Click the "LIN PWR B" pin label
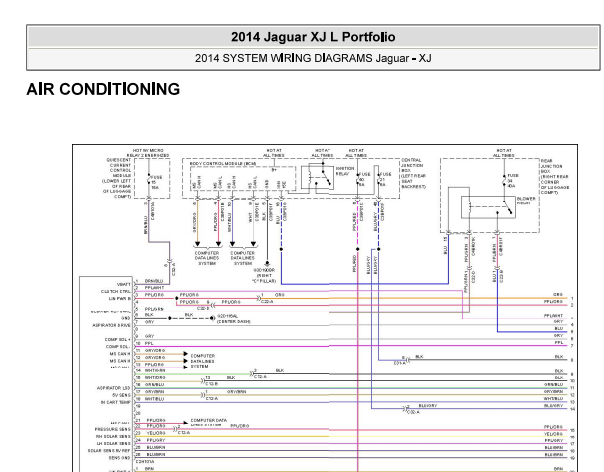The height and width of the screenshot is (472, 604). pos(120,299)
